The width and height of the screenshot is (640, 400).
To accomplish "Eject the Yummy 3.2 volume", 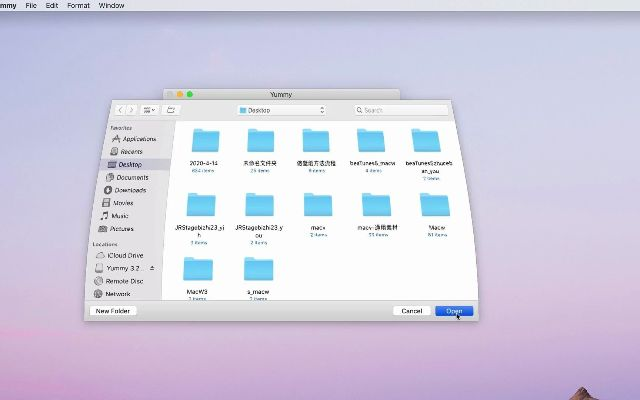I will (152, 268).
